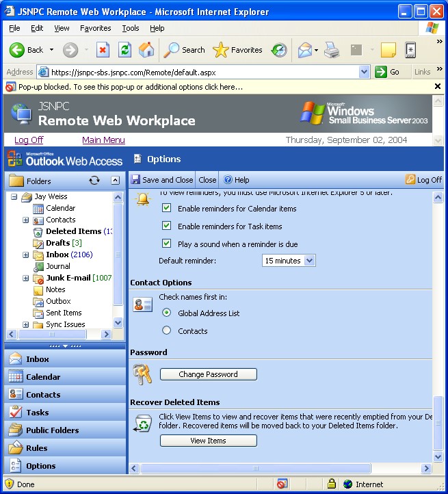Viewport: 448px width, 494px height.
Task: Click the Log Off key icon in OWA toolbar
Action: click(410, 179)
